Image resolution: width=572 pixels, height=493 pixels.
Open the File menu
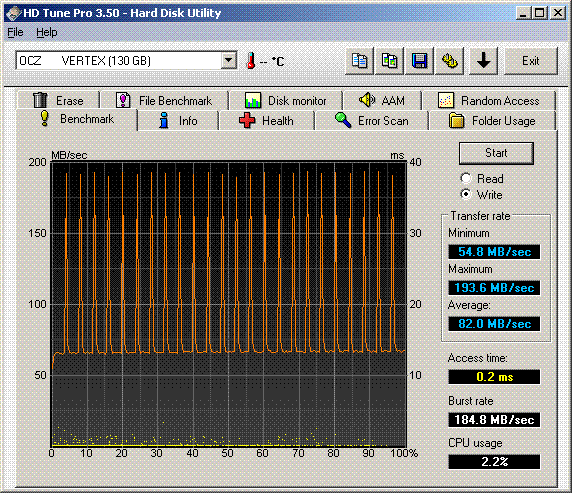pos(15,32)
